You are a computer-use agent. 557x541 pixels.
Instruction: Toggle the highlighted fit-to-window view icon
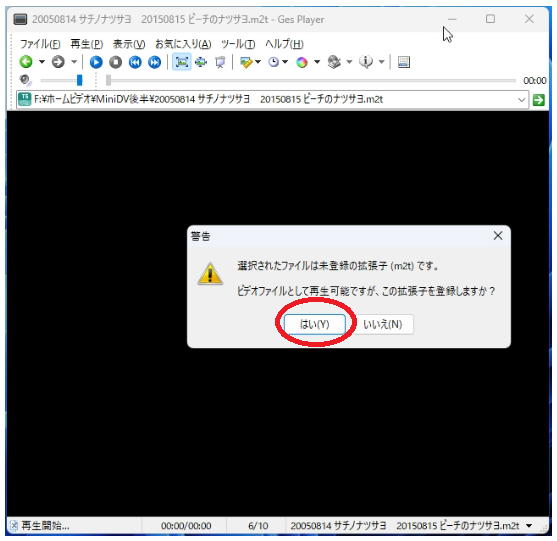[182, 62]
